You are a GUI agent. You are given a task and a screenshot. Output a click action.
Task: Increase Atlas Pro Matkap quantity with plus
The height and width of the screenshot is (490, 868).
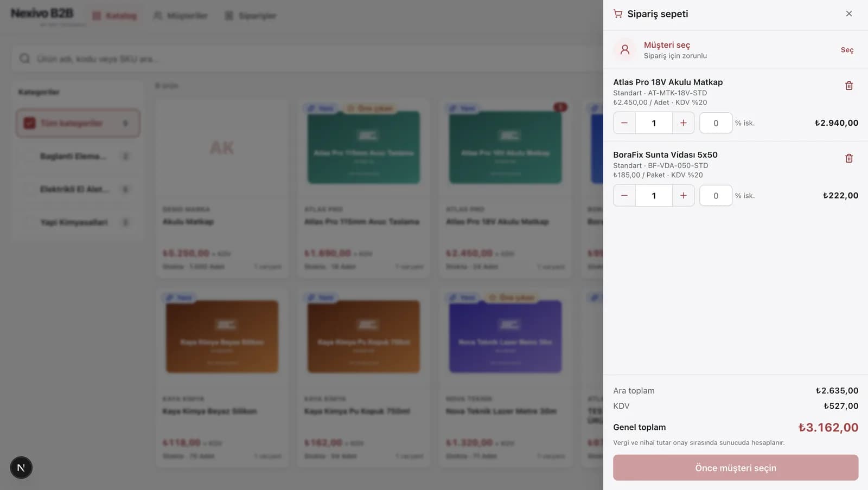tap(684, 123)
